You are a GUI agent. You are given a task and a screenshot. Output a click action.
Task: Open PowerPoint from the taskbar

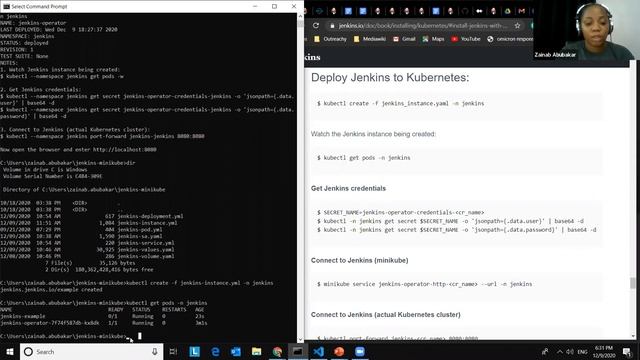(339, 351)
